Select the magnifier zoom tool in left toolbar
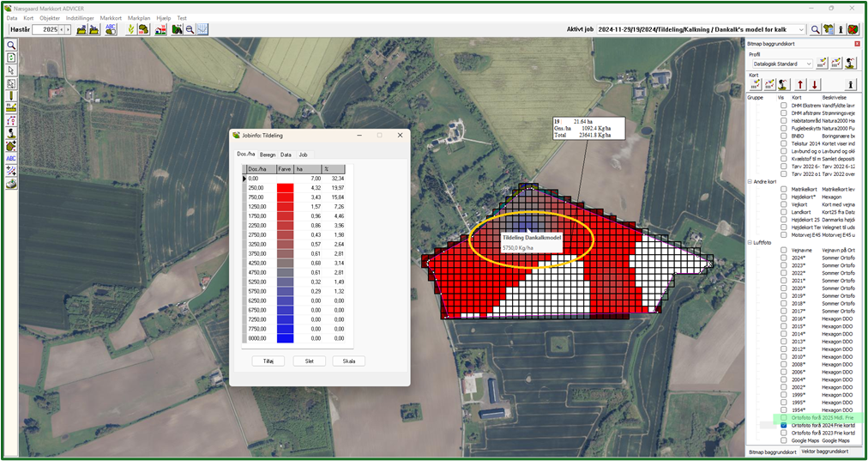Viewport: 868px width, 461px height. click(x=11, y=45)
